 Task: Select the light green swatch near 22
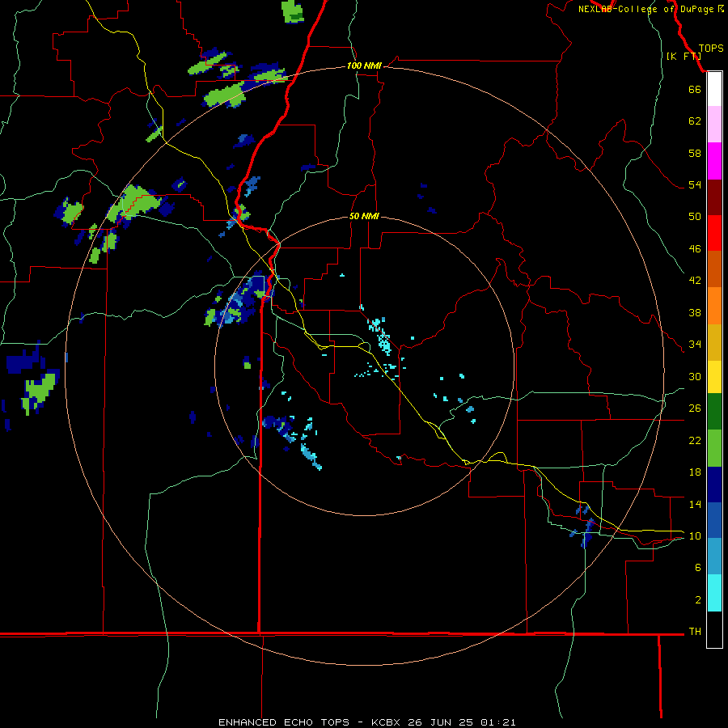click(x=714, y=448)
